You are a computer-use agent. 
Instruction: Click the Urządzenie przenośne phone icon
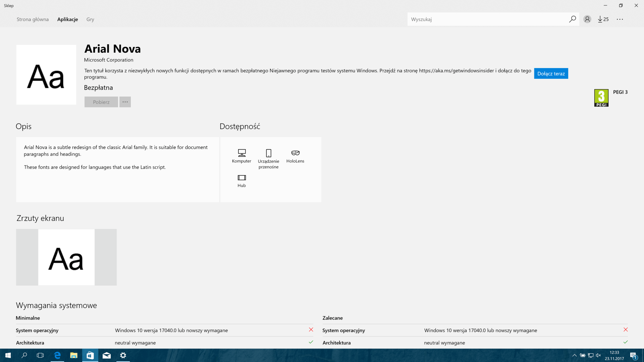[x=268, y=153]
